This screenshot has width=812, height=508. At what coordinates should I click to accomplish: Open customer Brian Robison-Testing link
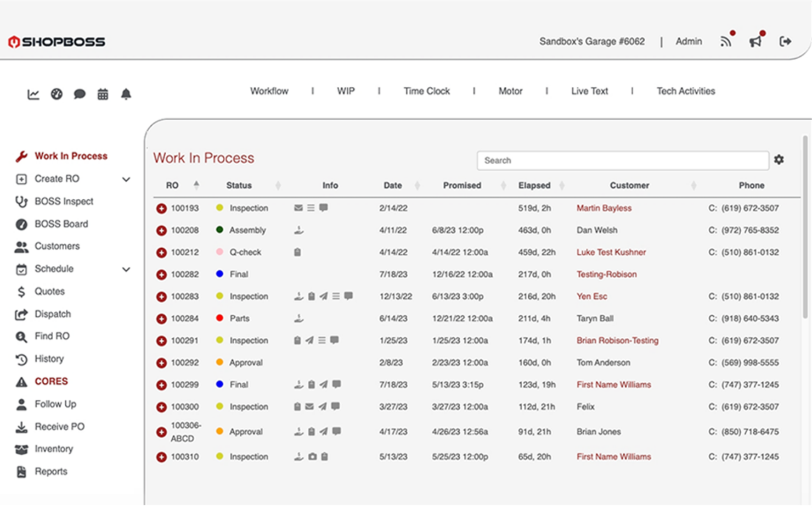point(618,340)
